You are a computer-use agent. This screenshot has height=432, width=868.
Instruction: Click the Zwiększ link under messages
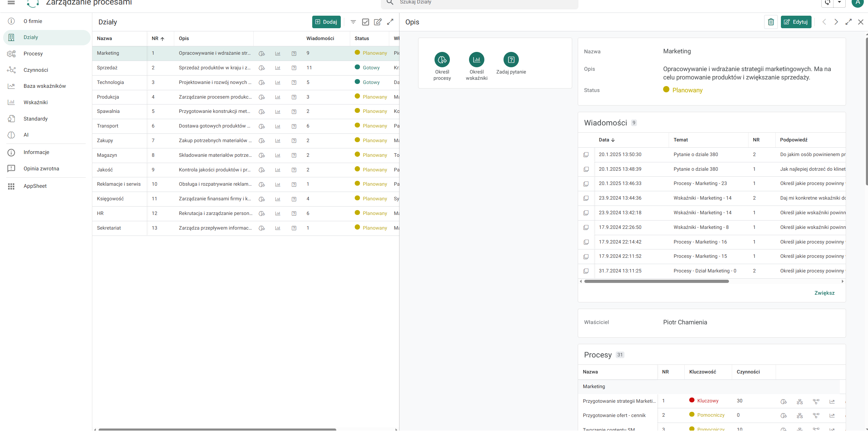pyautogui.click(x=824, y=293)
